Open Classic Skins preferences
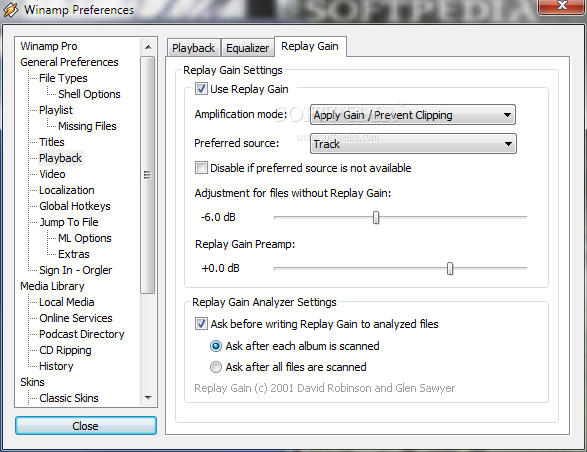587x452 pixels. point(69,398)
